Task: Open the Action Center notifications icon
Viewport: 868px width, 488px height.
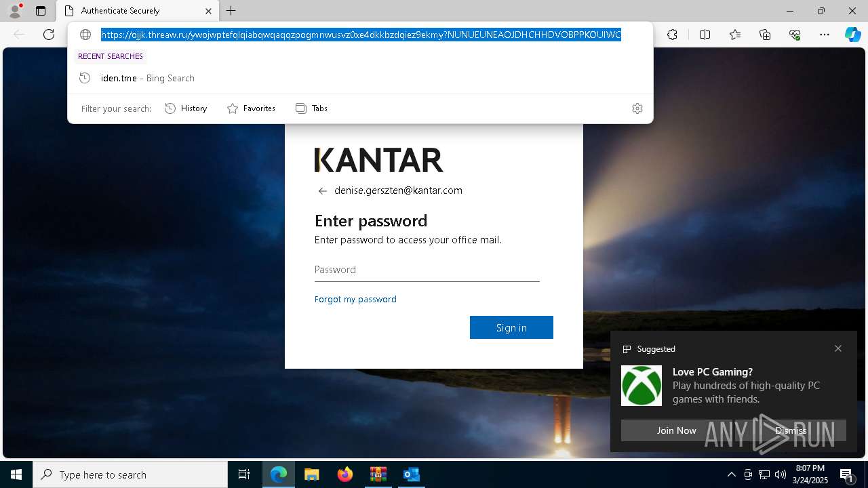Action: [847, 474]
